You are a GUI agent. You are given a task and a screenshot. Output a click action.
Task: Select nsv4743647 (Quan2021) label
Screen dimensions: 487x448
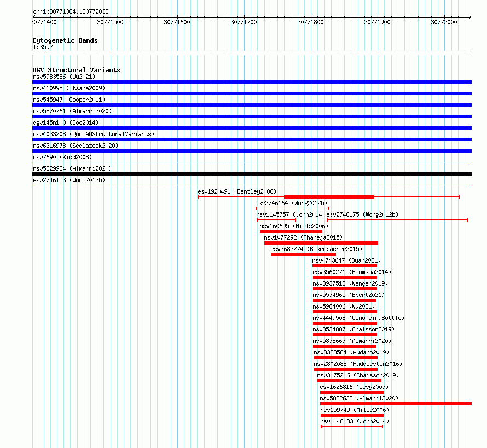(x=346, y=260)
